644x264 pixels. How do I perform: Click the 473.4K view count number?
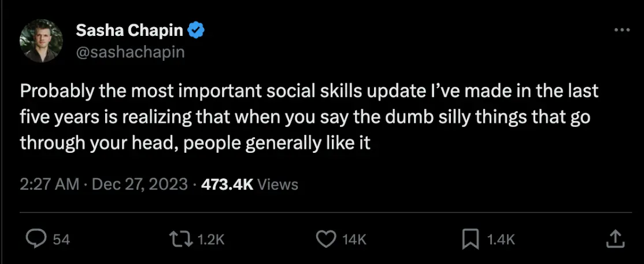[x=227, y=185]
